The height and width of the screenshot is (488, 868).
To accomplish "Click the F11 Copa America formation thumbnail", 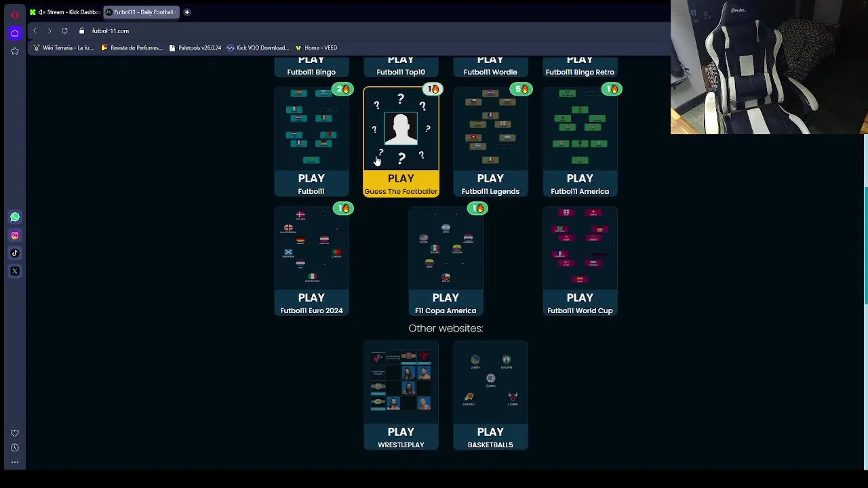I will click(446, 247).
